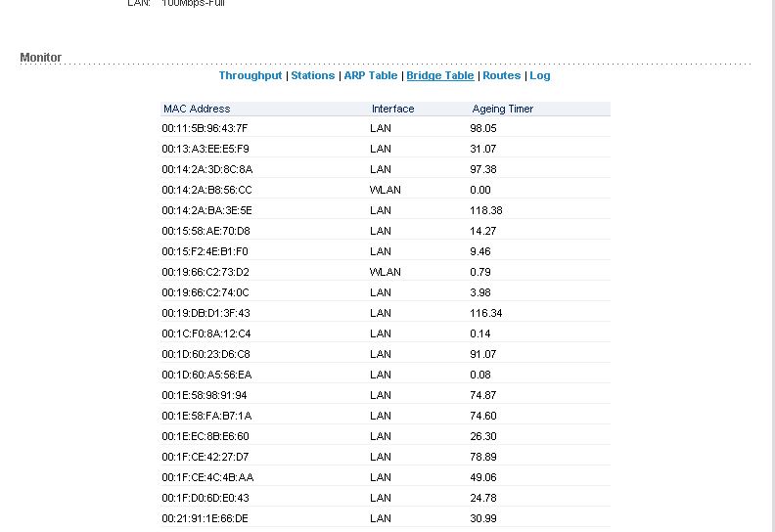Click LAN interface for 00:1E:58:98:91:94
The width and height of the screenshot is (775, 532).
click(380, 395)
